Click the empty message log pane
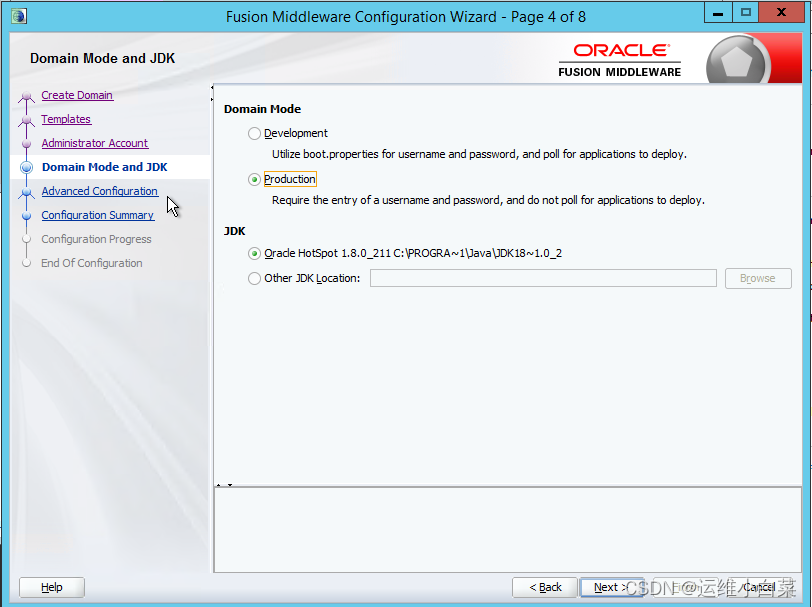 [508, 529]
